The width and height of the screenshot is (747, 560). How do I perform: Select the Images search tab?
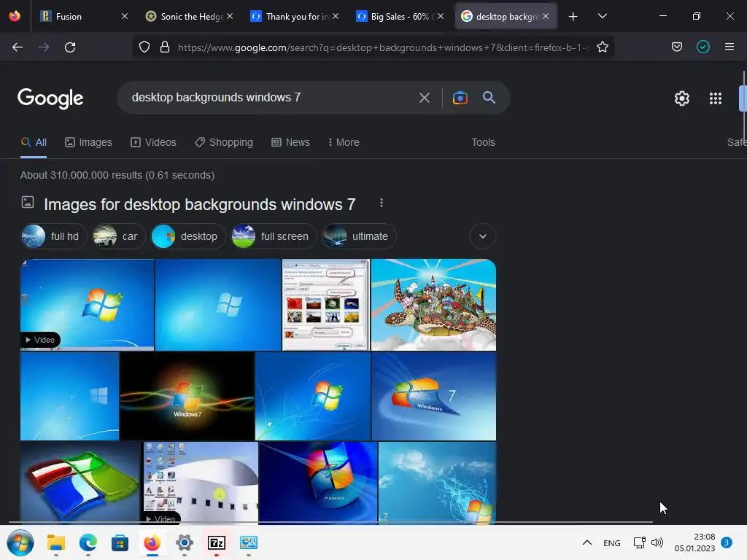[x=88, y=142]
